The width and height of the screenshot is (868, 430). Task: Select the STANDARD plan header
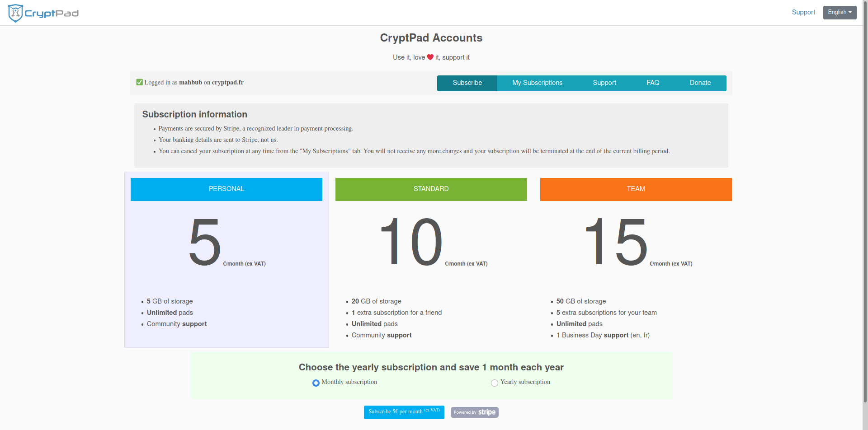click(431, 189)
